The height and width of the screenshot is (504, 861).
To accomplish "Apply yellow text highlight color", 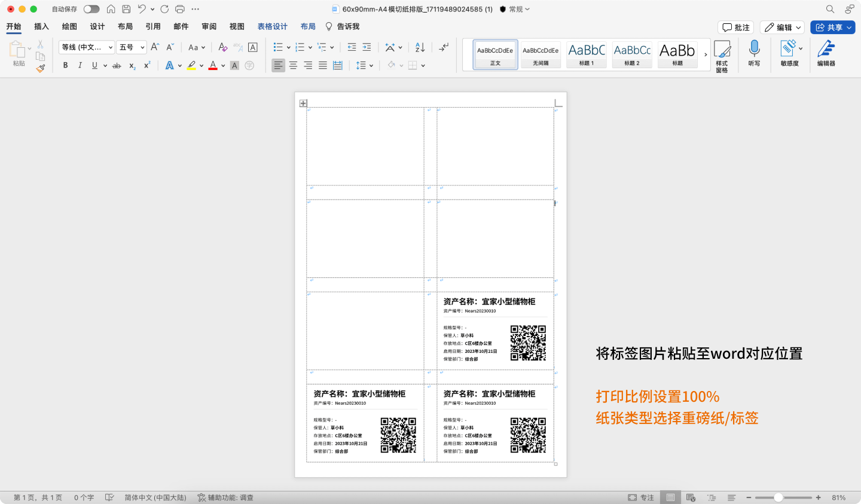I will 191,65.
